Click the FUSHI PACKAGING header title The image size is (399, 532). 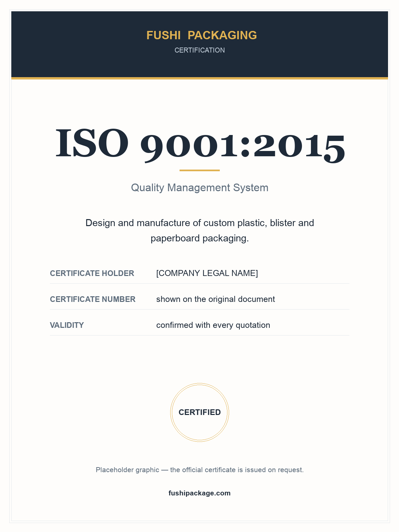click(201, 35)
